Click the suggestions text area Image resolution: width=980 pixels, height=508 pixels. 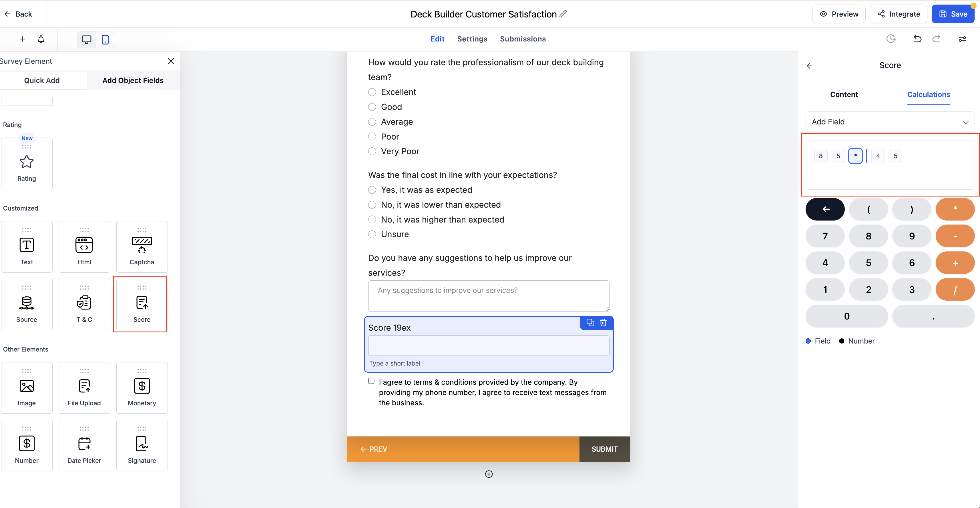point(489,296)
